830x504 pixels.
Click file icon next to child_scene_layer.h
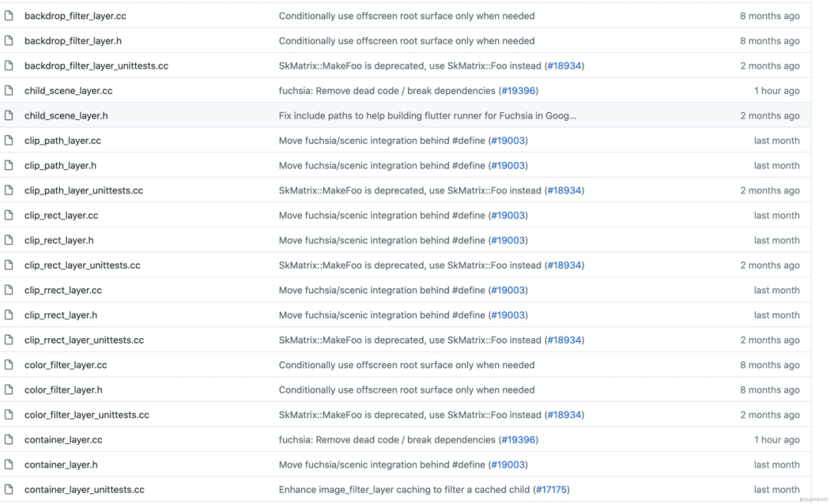point(9,116)
